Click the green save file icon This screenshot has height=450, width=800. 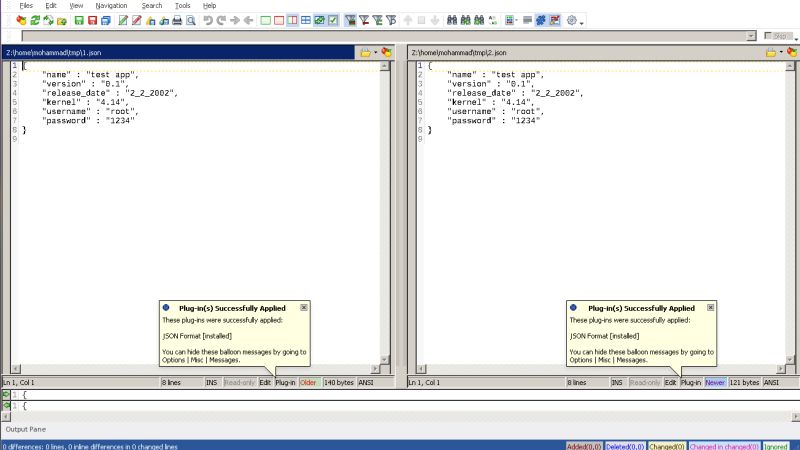pos(79,20)
